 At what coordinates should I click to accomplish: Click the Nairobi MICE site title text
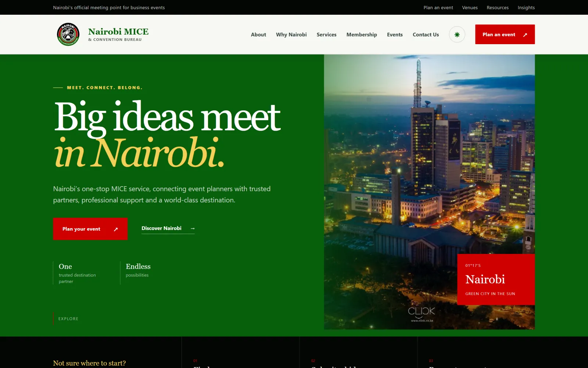[118, 32]
